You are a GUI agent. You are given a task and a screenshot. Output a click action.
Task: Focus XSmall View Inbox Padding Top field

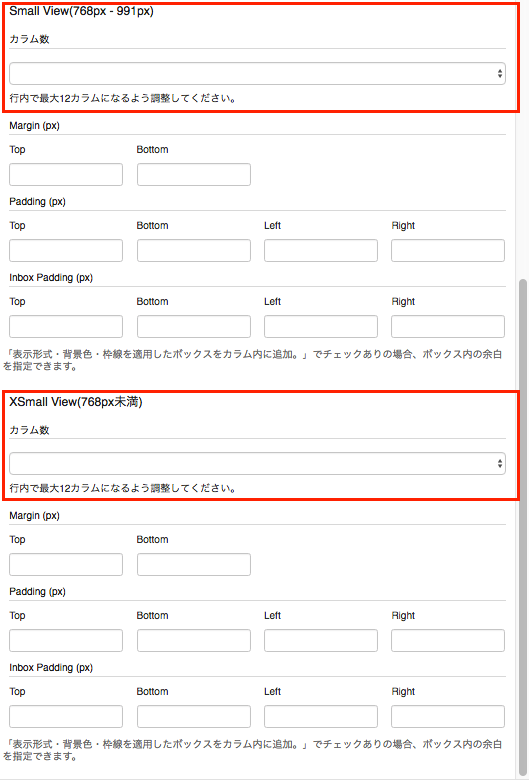tap(66, 716)
